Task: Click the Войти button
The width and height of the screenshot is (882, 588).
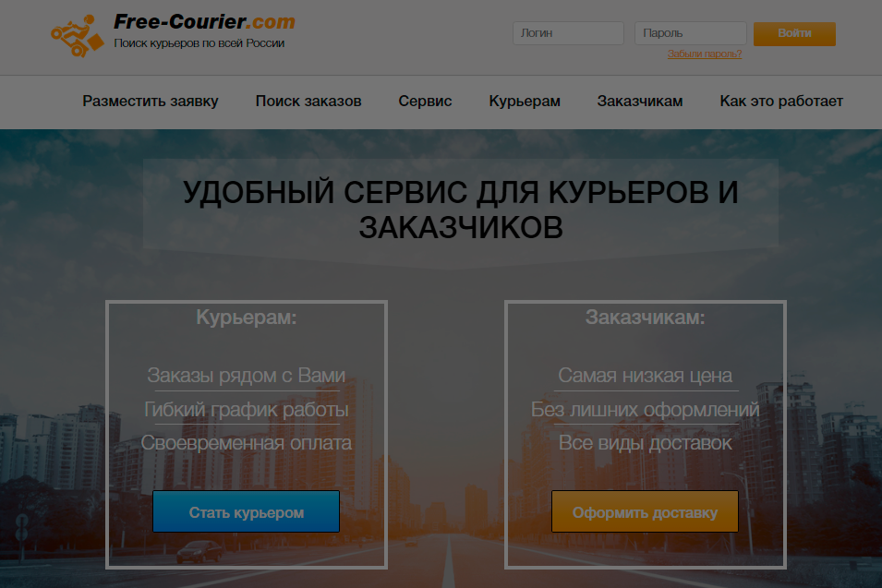Action: [794, 34]
